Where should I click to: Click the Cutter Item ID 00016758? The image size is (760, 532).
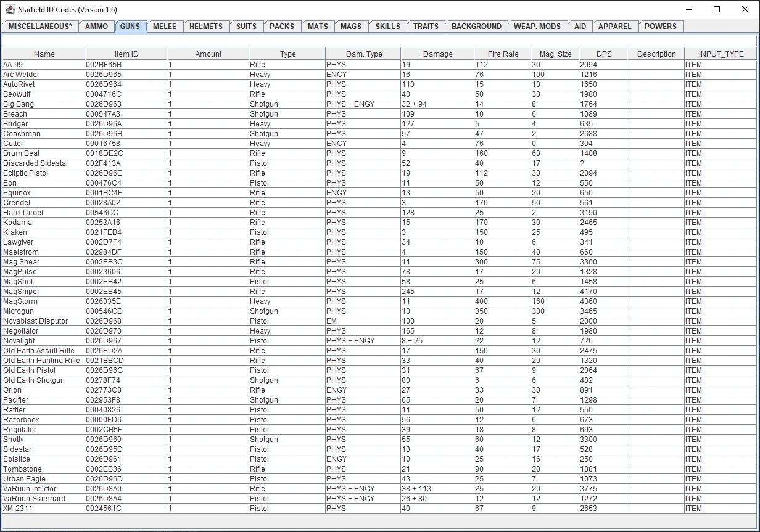[103, 144]
